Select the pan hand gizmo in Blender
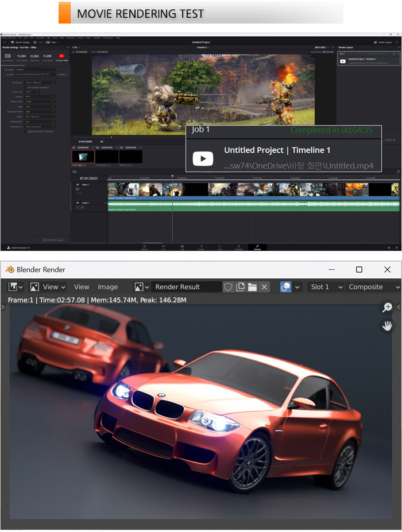The image size is (402, 532). point(387,326)
